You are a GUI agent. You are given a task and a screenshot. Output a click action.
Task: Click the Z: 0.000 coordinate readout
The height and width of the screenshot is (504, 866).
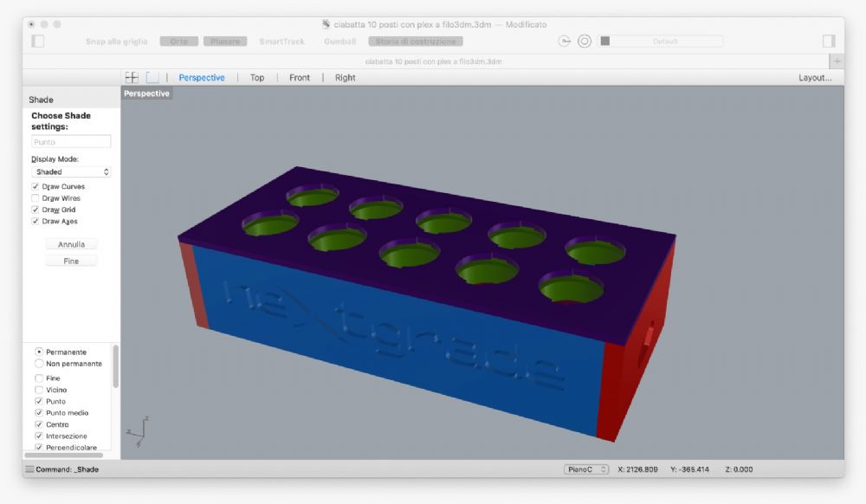click(739, 469)
